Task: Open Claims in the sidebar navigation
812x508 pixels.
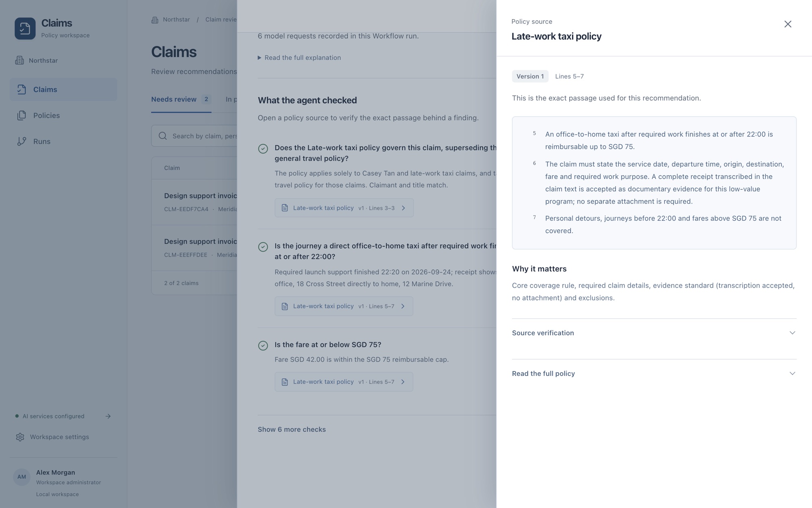Action: coord(63,89)
